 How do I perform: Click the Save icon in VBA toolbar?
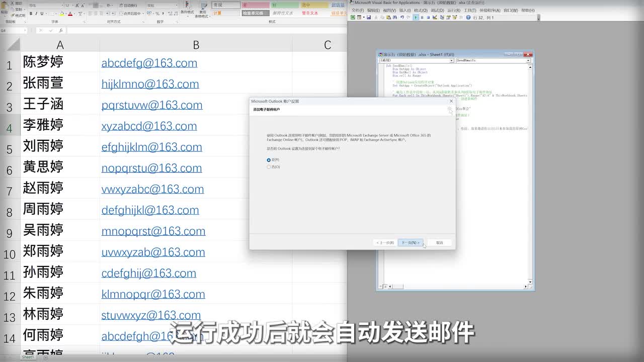[x=369, y=18]
